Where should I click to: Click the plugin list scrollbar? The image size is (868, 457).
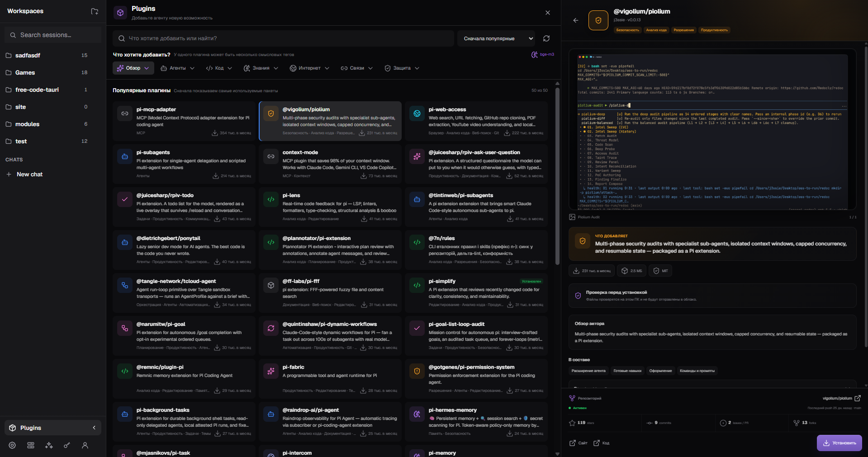click(x=557, y=176)
